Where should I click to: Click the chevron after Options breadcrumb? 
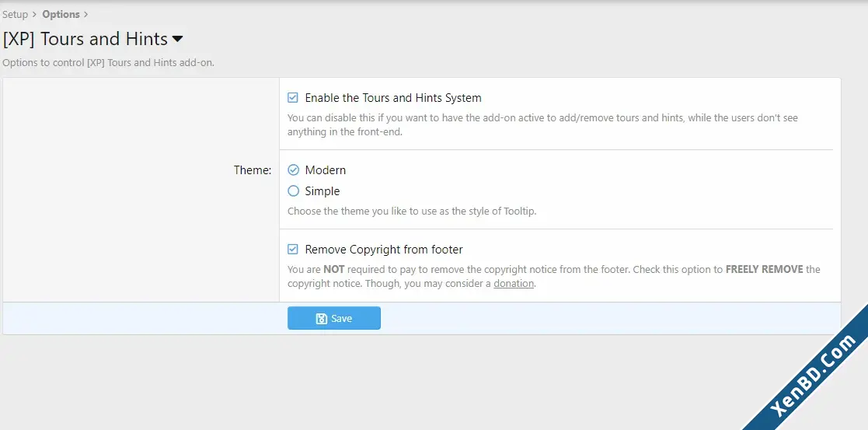(x=85, y=15)
